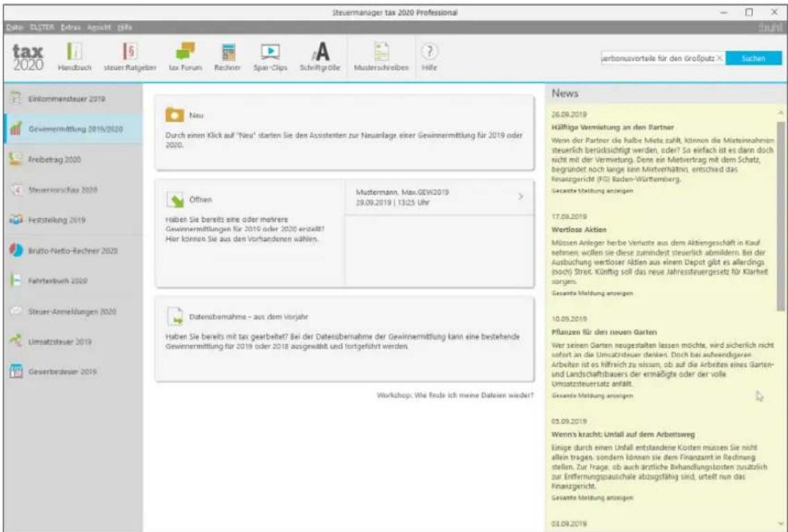Select Feststellung 2019 sidebar icon
The height and width of the screenshot is (532, 788).
(16, 220)
